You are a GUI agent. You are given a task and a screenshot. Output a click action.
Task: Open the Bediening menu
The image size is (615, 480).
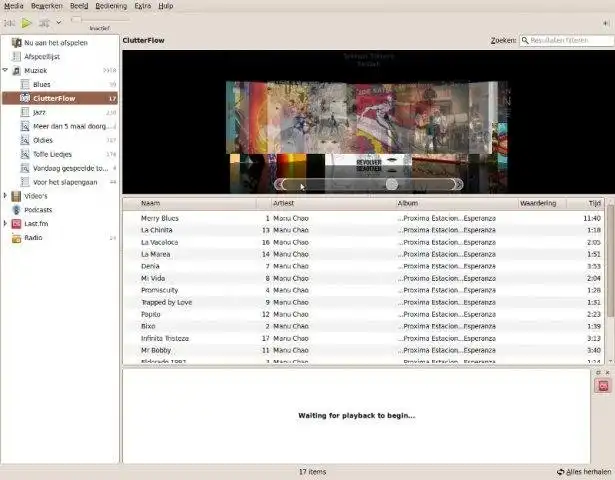[111, 6]
